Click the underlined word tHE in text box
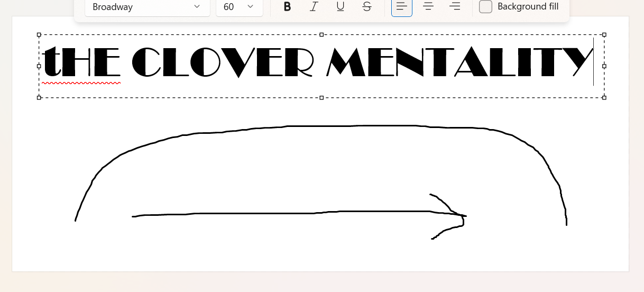This screenshot has width=644, height=292. (81, 61)
